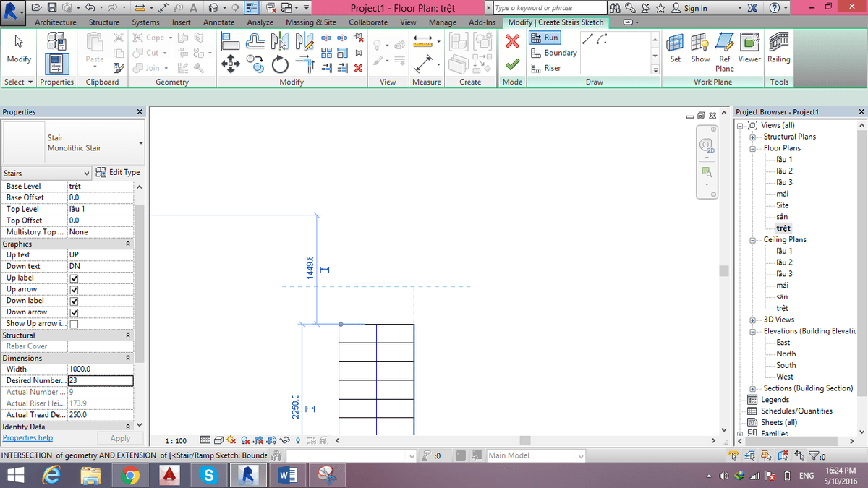The width and height of the screenshot is (868, 488).
Task: Collapse the Ceiling Plans tree node
Action: tap(752, 239)
